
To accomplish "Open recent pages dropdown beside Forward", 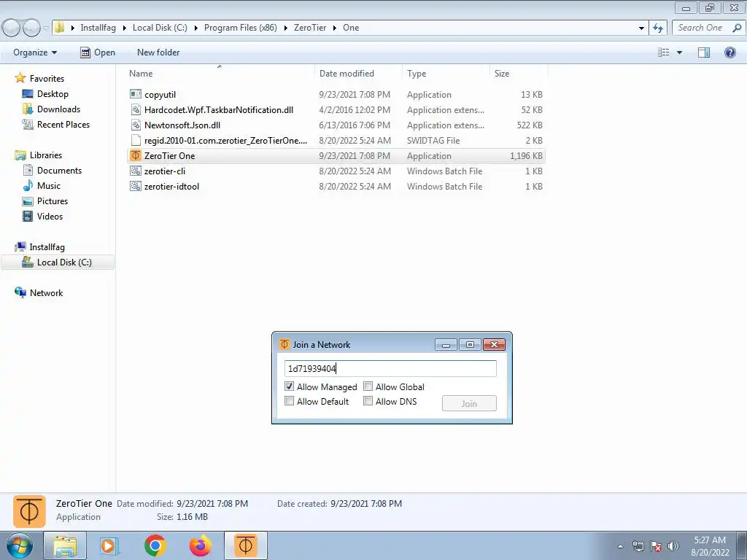I will [46, 28].
